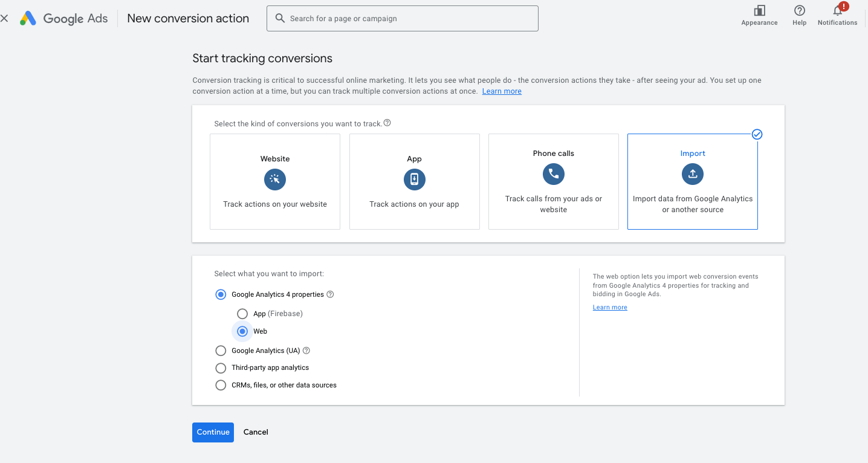Open help tooltip beside conversions kind heading
Screen dimensions: 868x463
(x=387, y=123)
